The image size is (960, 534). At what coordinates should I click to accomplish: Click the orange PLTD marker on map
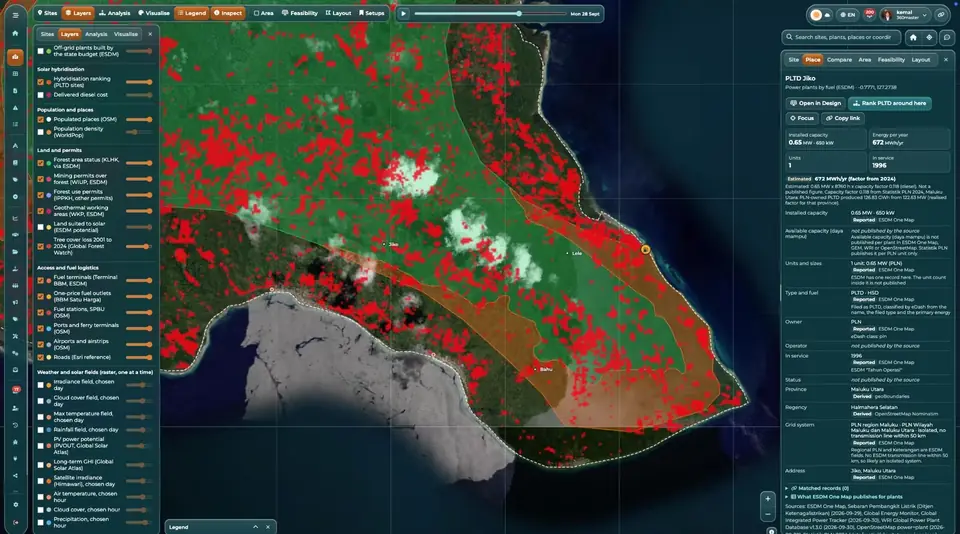pos(645,250)
